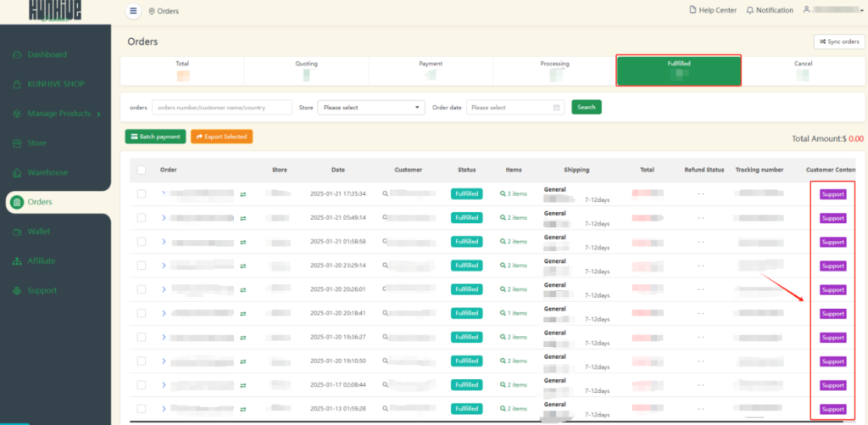Click the sync arrows icon for order 2025-01-21 17:35:34

(243, 194)
